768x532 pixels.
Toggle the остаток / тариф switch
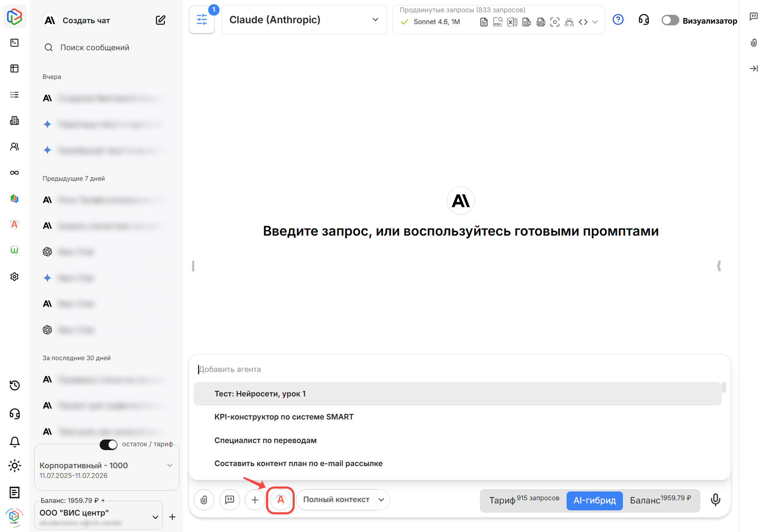pyautogui.click(x=109, y=445)
